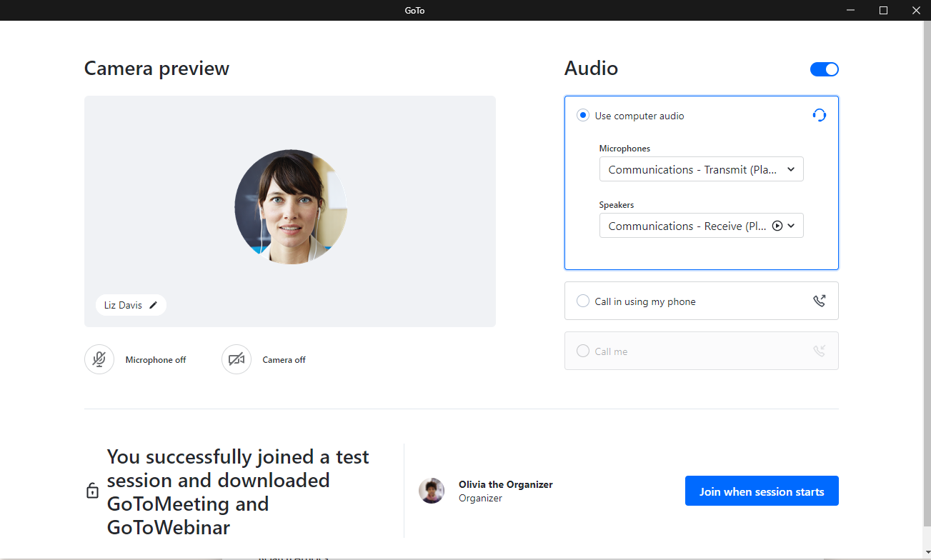The image size is (931, 560).
Task: Play speaker test sound icon
Action: 778,226
